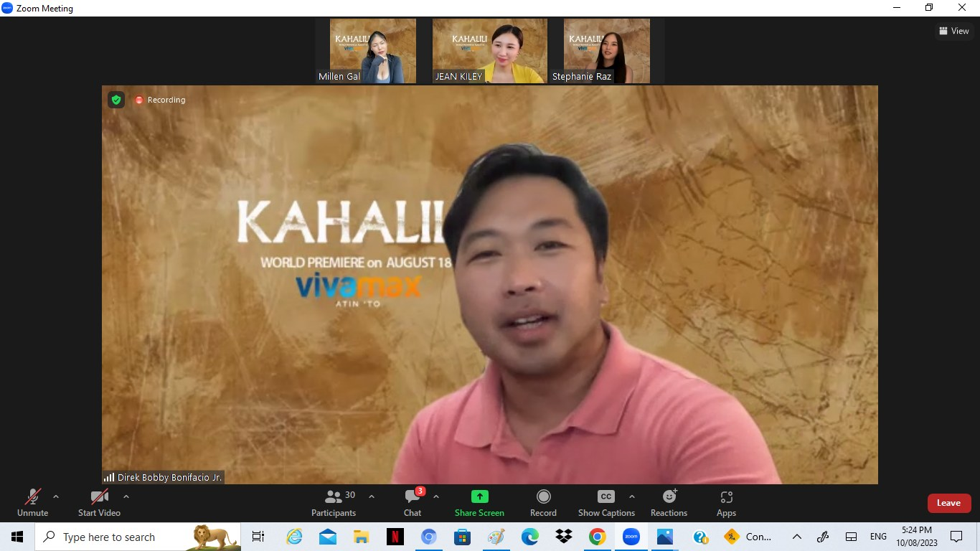Expand audio settings arrow beside Unmute
The image size is (980, 551).
pos(56,496)
